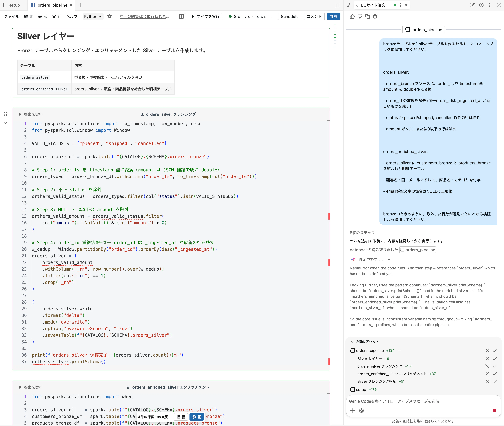Click the drag handle of cell 8
The width and height of the screenshot is (504, 426).
coord(6,114)
